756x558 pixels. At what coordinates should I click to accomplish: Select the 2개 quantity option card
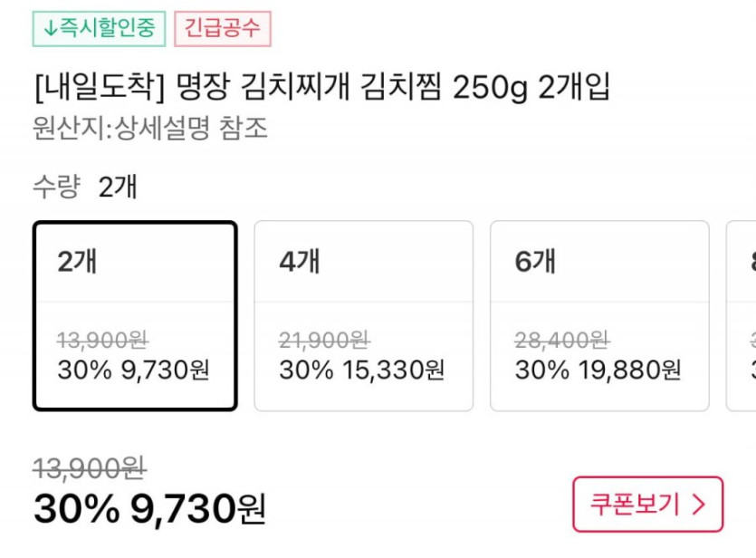click(x=135, y=315)
